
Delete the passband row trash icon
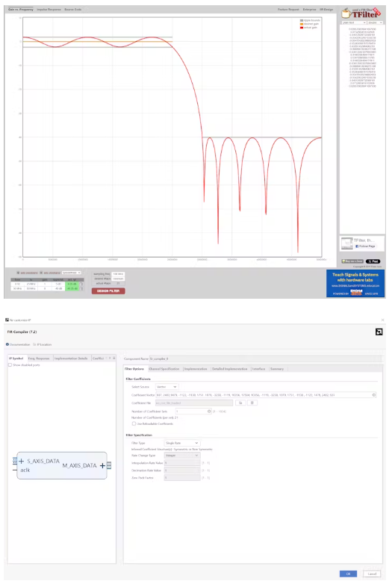[x=81, y=284]
